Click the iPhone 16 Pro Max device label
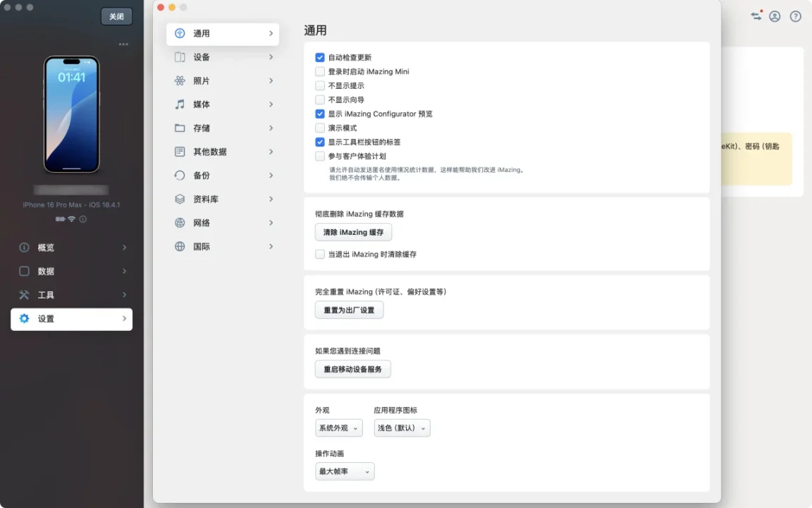 (71, 205)
